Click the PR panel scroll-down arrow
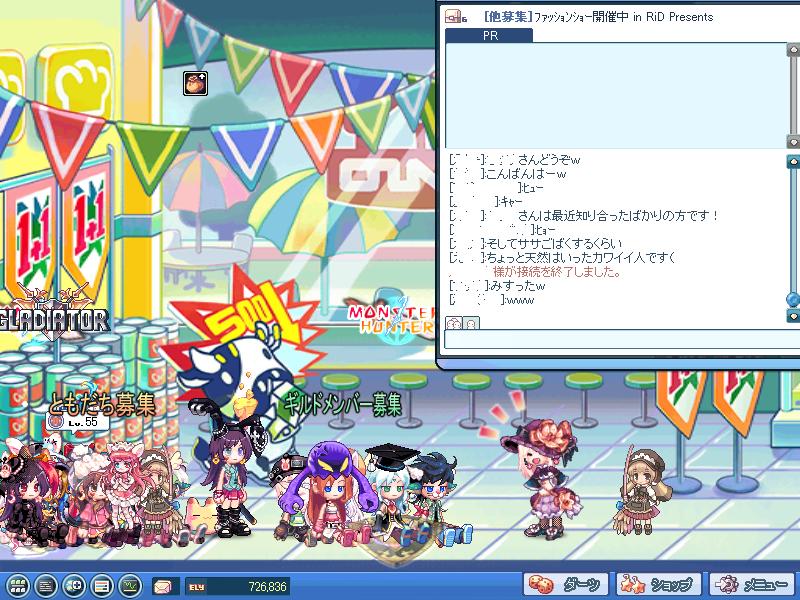Image resolution: width=800 pixels, height=600 pixels. pyautogui.click(x=793, y=141)
